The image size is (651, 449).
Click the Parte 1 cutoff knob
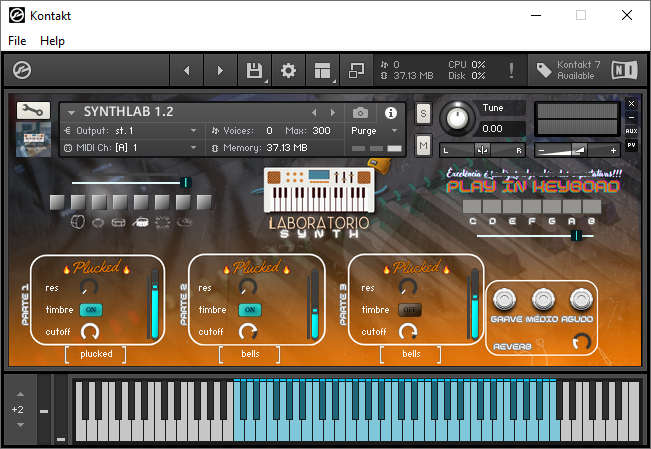90,331
